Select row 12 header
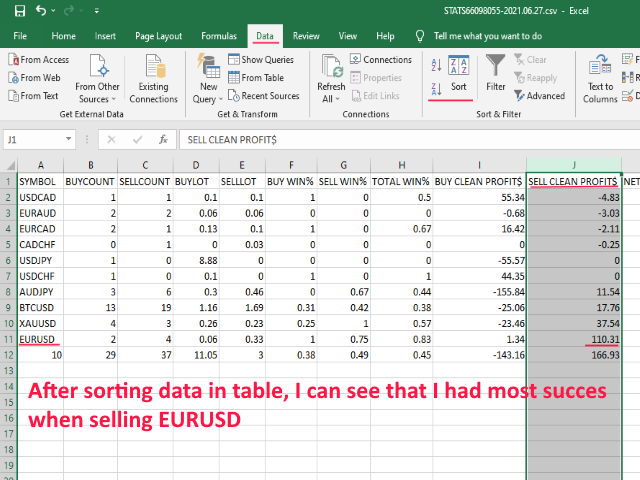Screen dimensions: 640x480 click(9, 355)
